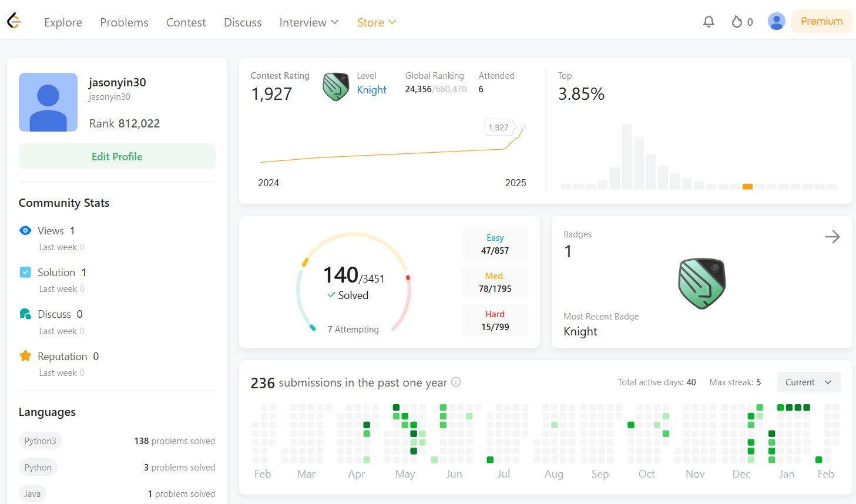Click the Discuss chat bubble icon

point(25,314)
